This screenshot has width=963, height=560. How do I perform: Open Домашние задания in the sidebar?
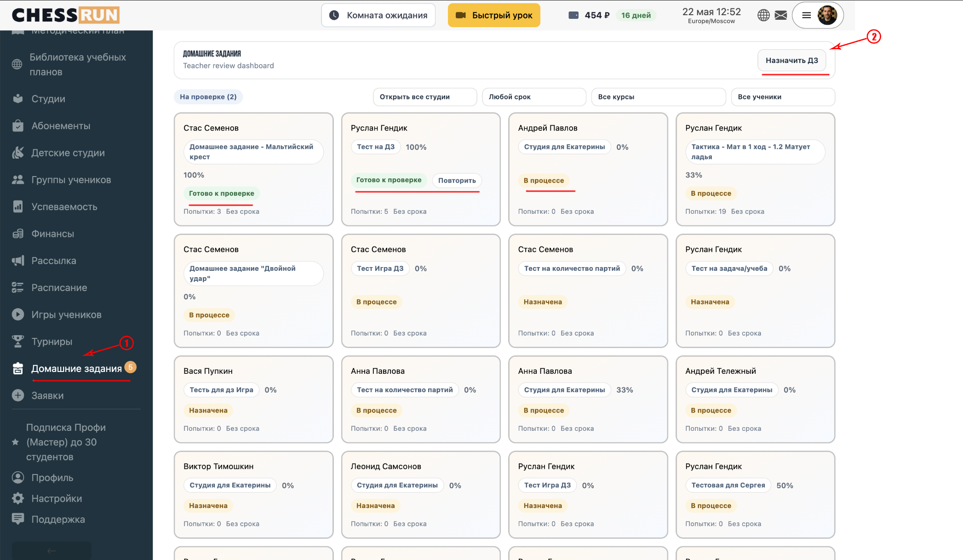click(76, 369)
